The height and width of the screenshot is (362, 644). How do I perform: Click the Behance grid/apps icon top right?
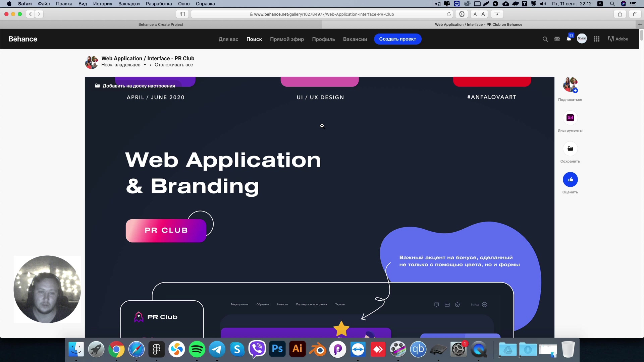tap(596, 39)
